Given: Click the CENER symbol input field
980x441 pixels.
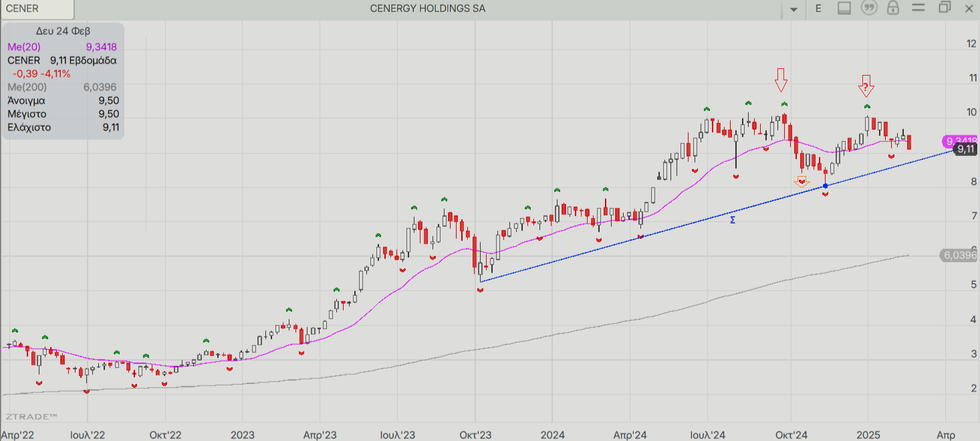Looking at the screenshot, I should (37, 9).
